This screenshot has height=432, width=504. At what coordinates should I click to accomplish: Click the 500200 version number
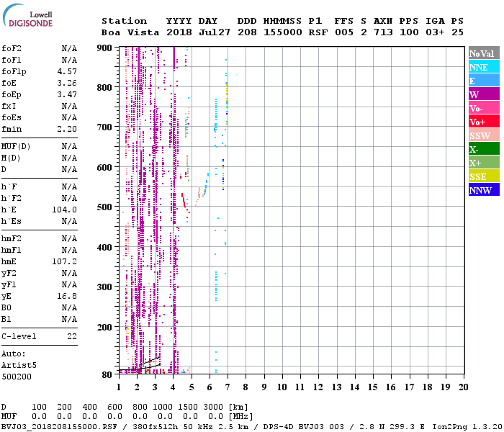(17, 377)
